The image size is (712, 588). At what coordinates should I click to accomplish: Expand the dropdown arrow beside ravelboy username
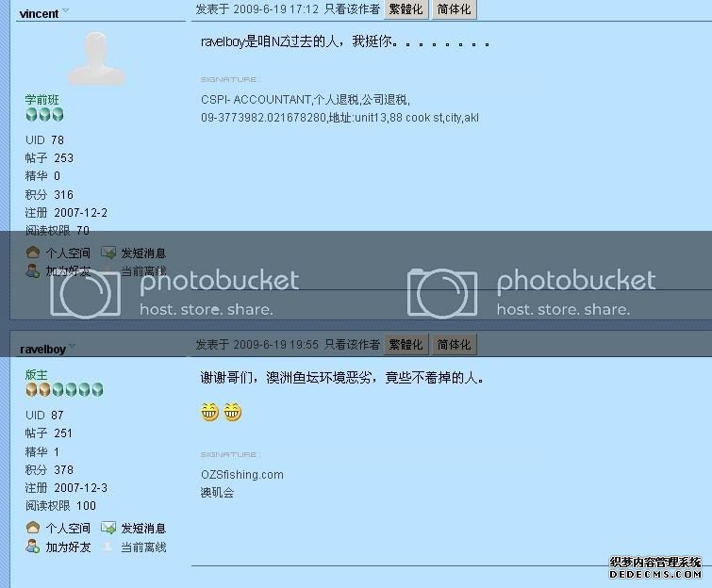pyautogui.click(x=72, y=346)
